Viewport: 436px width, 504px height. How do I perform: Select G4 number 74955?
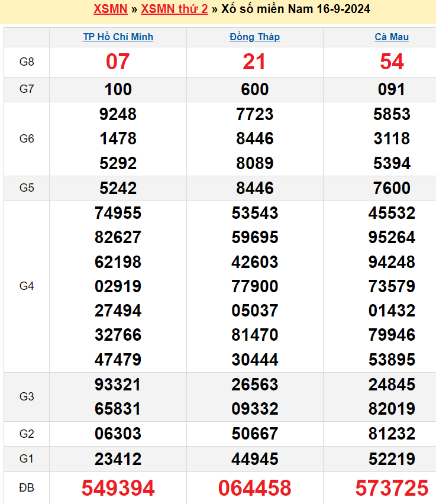118,213
